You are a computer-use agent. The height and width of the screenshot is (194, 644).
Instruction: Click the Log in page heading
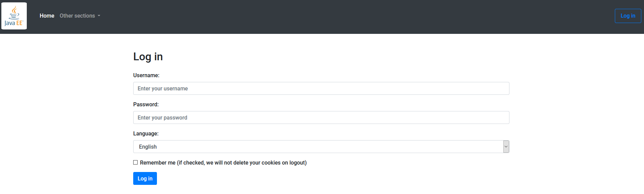tap(148, 57)
